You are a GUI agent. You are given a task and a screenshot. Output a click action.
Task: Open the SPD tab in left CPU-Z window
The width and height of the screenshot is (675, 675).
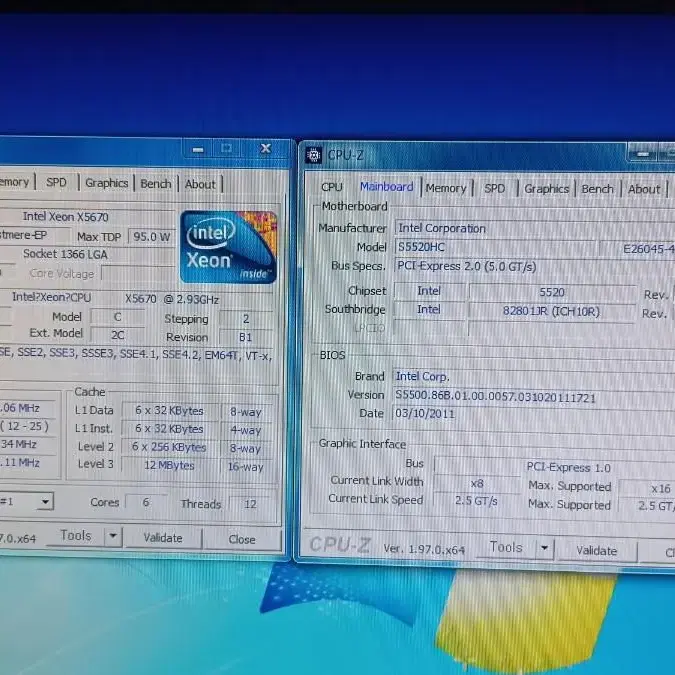[x=56, y=183]
